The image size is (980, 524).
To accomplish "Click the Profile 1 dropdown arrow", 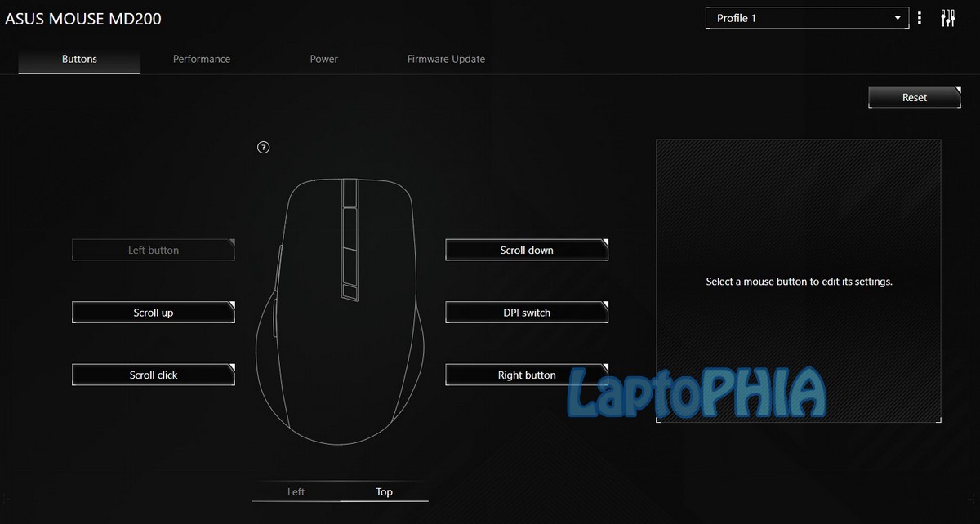I will click(x=898, y=18).
